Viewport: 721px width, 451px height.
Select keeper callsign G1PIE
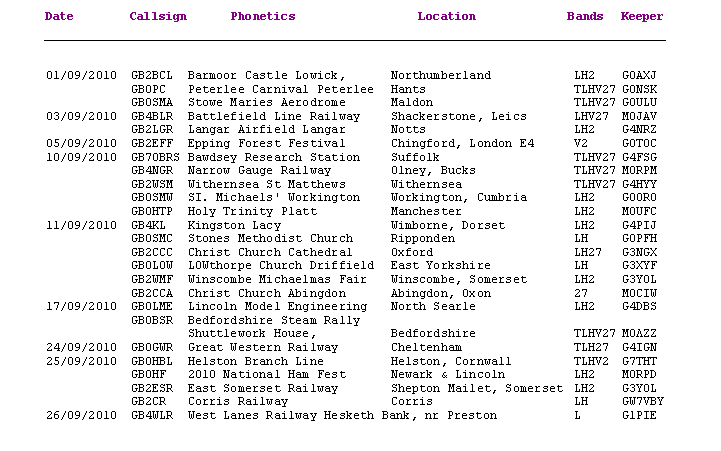[639, 415]
